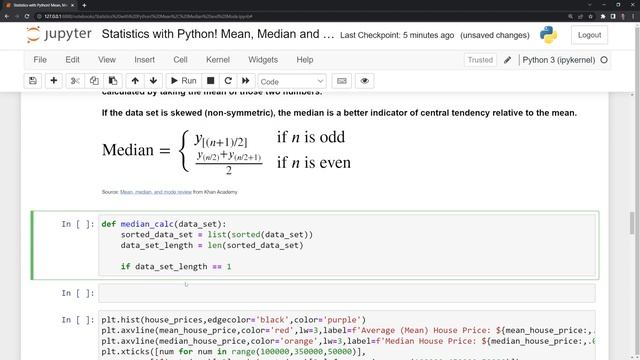The height and width of the screenshot is (360, 640).
Task: Open a new browser tab
Action: 84,5
